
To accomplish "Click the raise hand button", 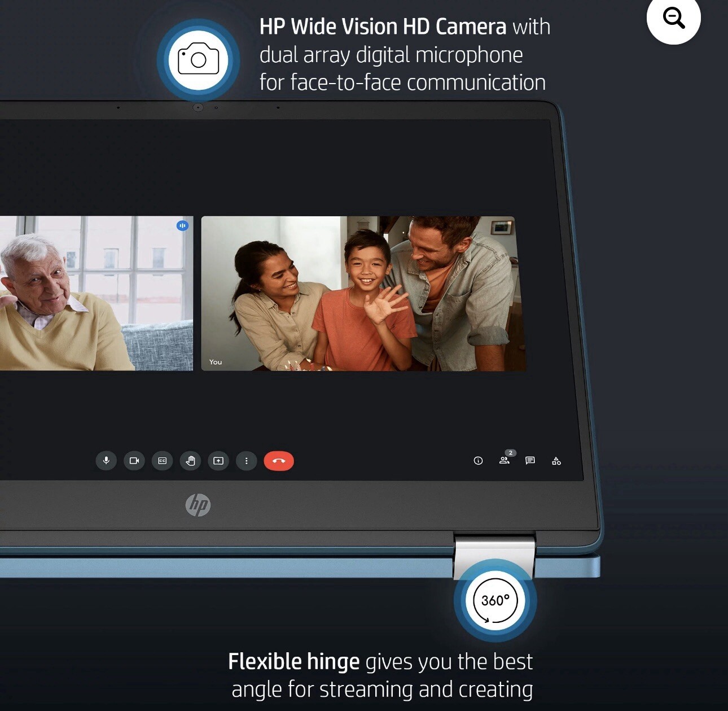I will tap(191, 461).
